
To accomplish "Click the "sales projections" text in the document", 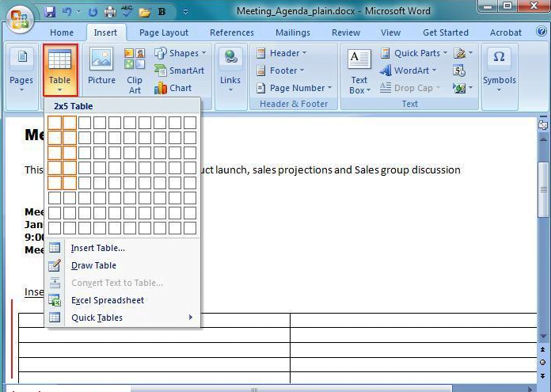I will click(x=292, y=170).
